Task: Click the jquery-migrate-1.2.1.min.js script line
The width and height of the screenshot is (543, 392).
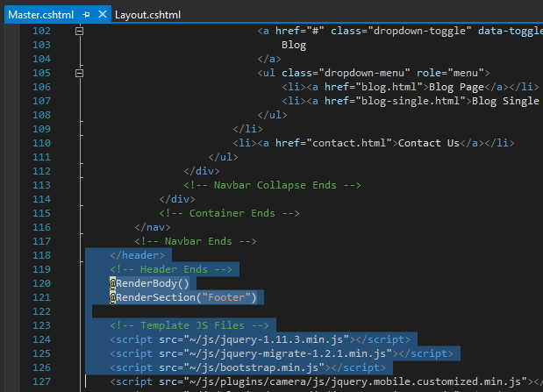Action: tap(282, 353)
